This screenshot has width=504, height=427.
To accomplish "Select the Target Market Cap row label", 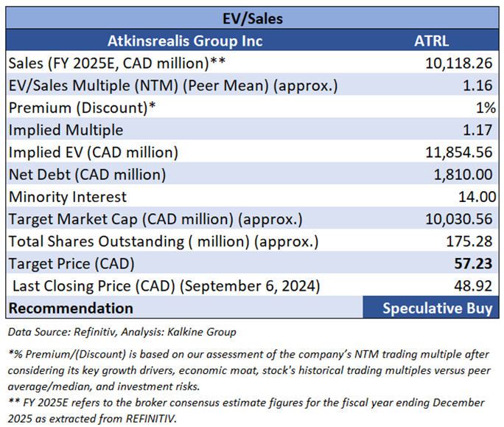I will [155, 219].
